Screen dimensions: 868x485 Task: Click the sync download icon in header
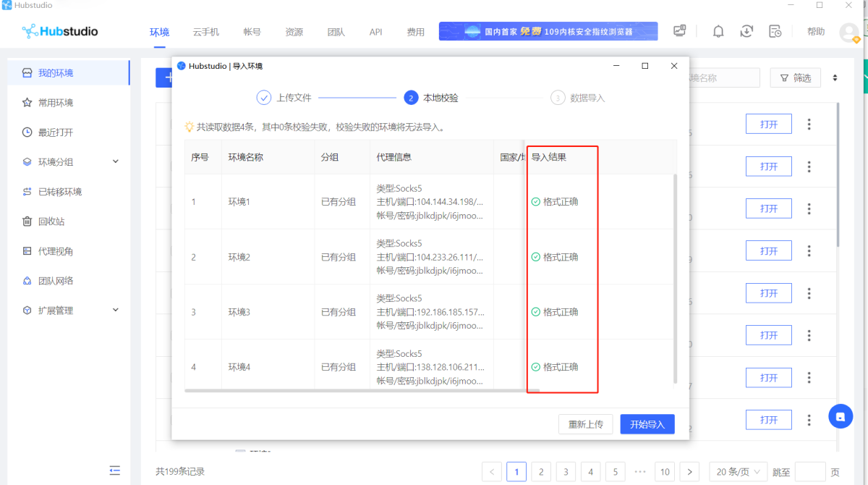point(746,31)
